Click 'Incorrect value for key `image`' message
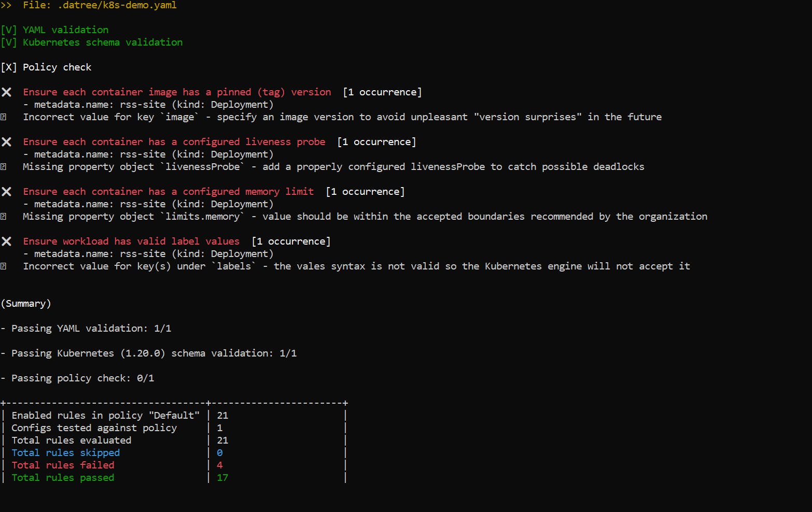The width and height of the screenshot is (812, 512). (x=342, y=117)
